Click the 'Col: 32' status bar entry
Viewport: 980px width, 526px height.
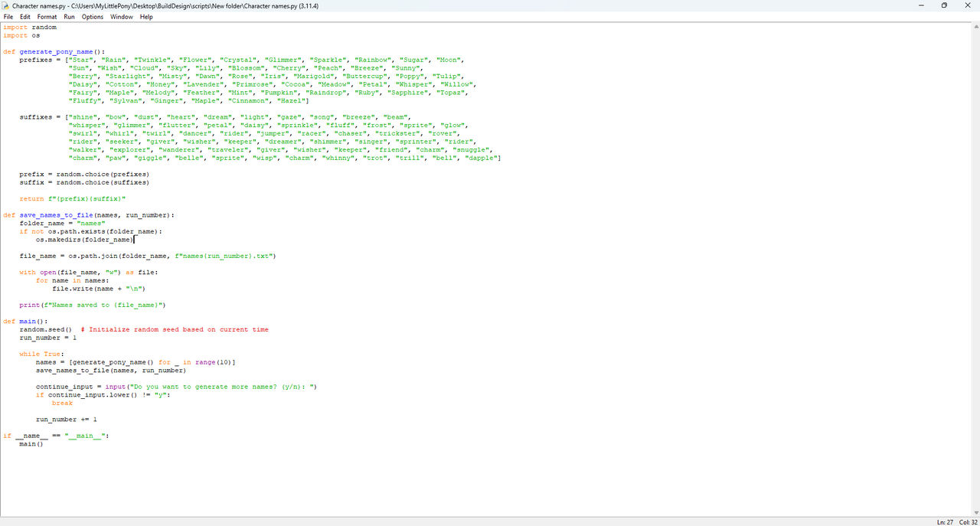click(x=969, y=521)
